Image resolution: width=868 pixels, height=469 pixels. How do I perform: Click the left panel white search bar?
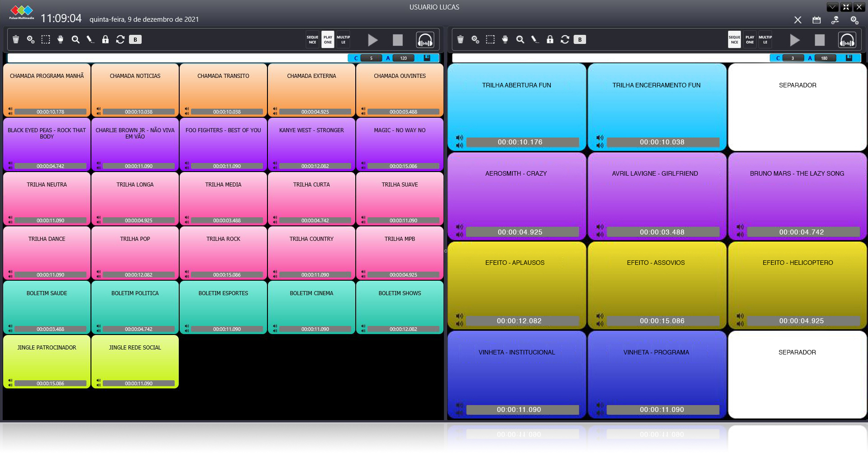click(x=177, y=58)
